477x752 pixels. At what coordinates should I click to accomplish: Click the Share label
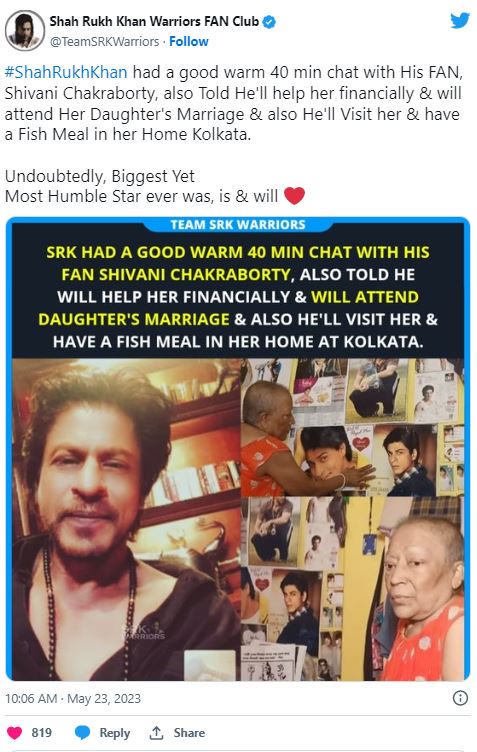(189, 733)
